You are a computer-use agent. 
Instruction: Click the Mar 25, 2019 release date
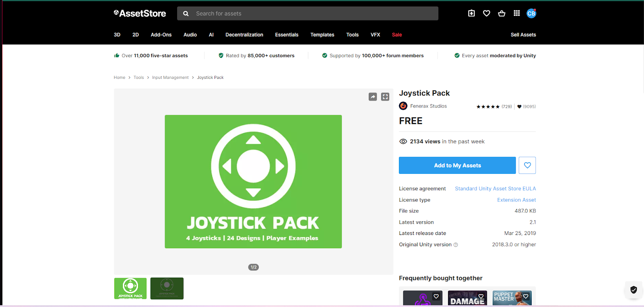click(520, 233)
